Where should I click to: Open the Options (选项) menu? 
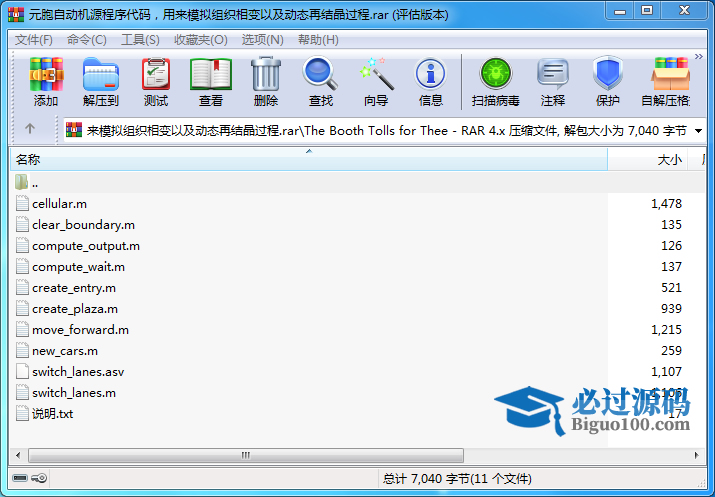tap(263, 40)
